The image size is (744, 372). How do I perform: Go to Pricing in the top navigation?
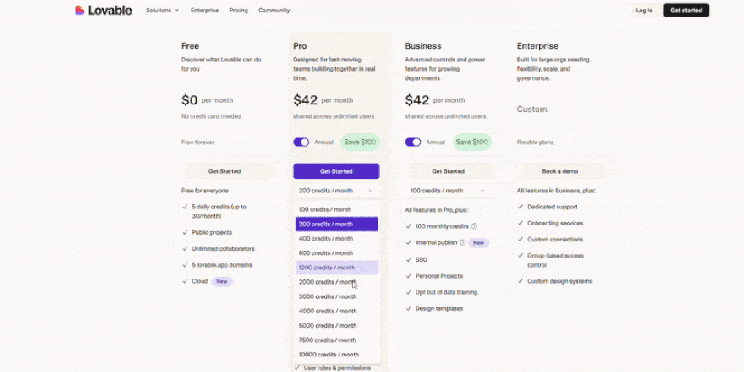pyautogui.click(x=238, y=10)
